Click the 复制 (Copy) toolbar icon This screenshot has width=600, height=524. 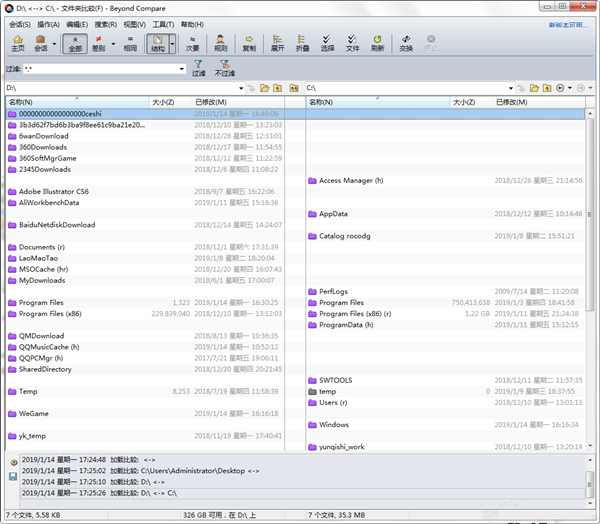(249, 42)
